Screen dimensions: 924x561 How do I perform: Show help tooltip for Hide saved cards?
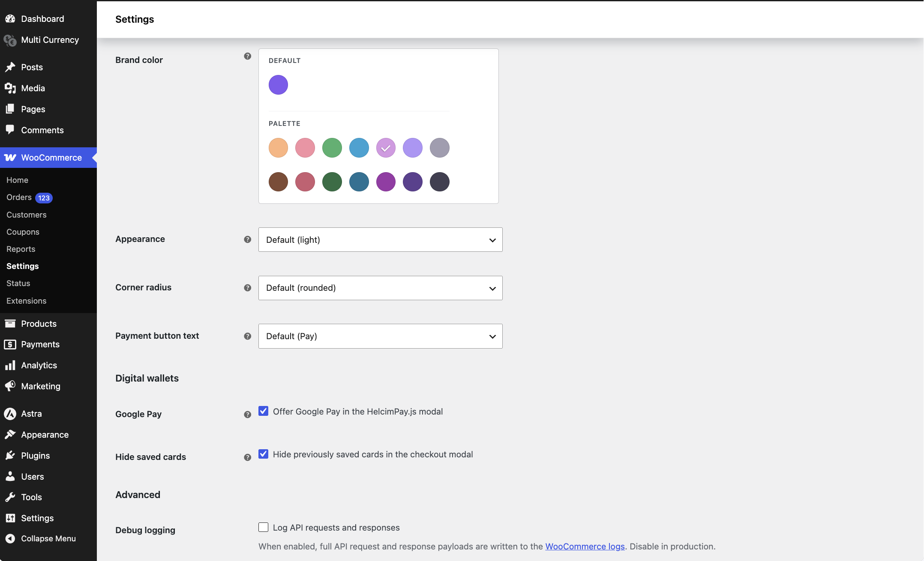pyautogui.click(x=247, y=457)
